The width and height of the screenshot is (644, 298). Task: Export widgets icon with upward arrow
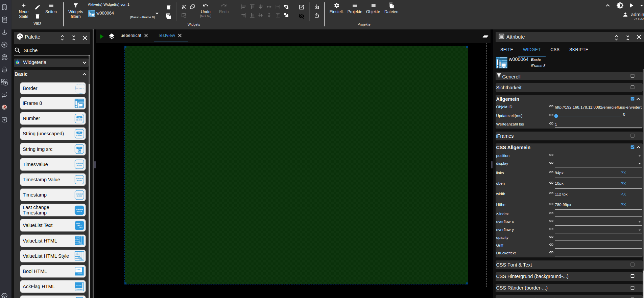point(317,16)
